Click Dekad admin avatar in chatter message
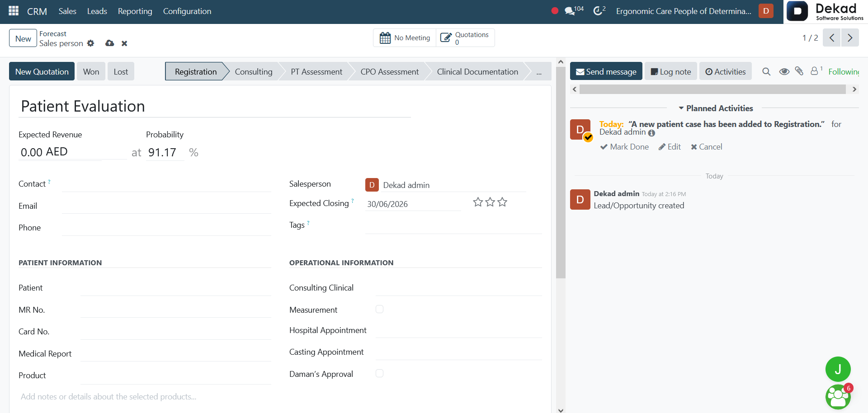Screen dimensions: 868x413 coord(580,199)
